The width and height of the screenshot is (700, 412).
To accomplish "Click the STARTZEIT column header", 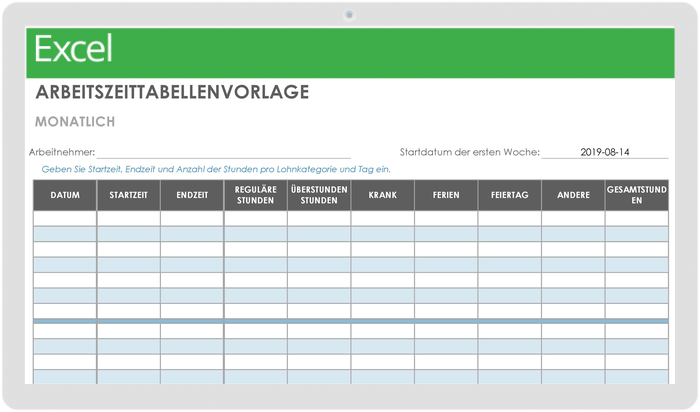I will (x=129, y=195).
